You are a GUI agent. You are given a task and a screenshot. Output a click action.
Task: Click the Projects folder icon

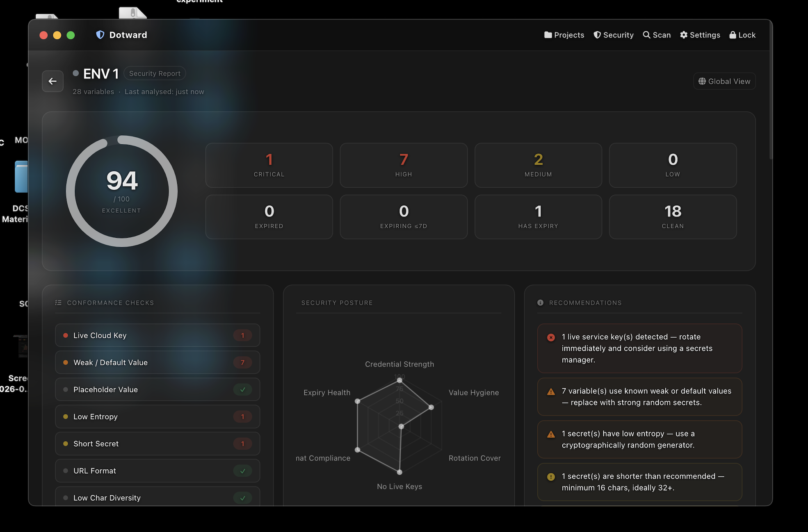[x=548, y=35]
